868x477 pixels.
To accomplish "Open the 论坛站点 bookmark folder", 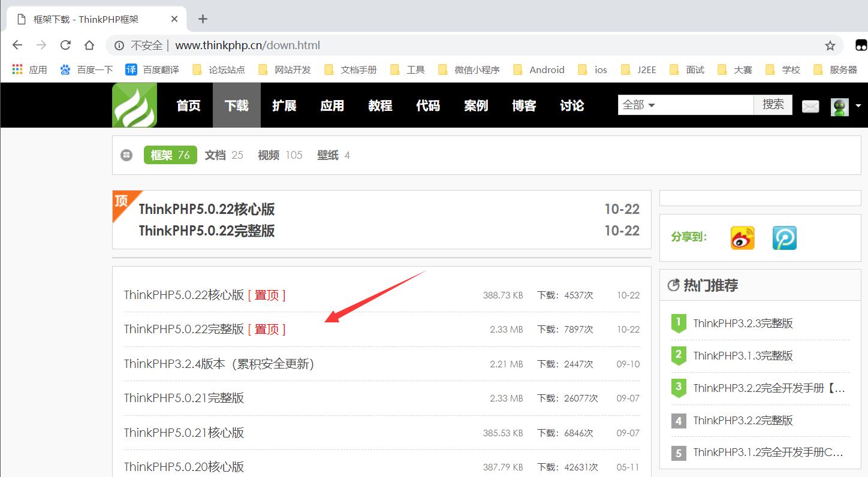I will pos(218,70).
